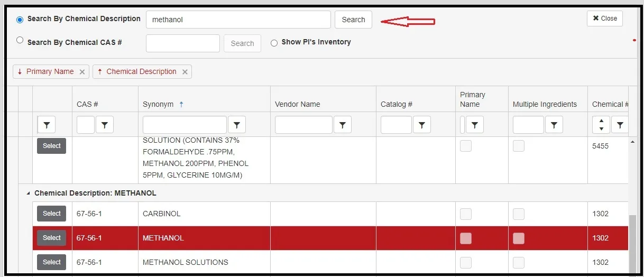644x277 pixels.
Task: Click the chemical description search input
Action: (x=238, y=20)
